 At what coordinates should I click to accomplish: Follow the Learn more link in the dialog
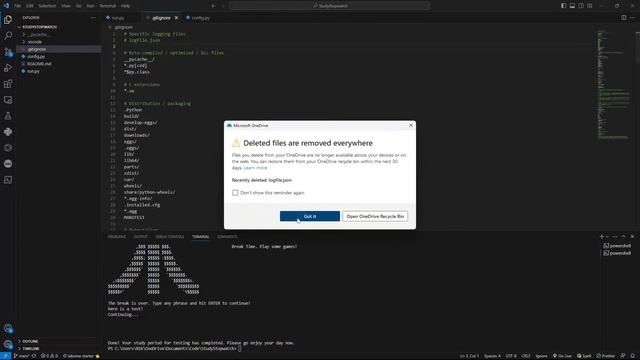tap(255, 168)
